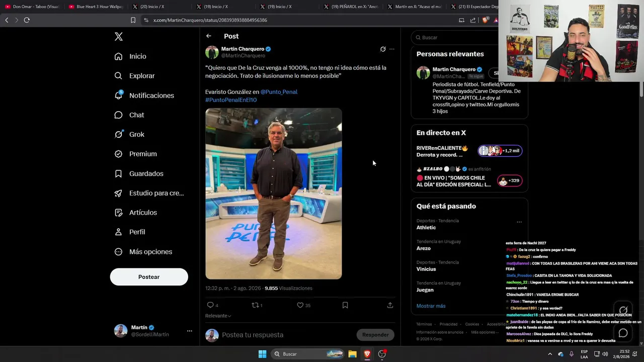Like the post with the heart icon
The height and width of the screenshot is (362, 644).
[x=300, y=305]
